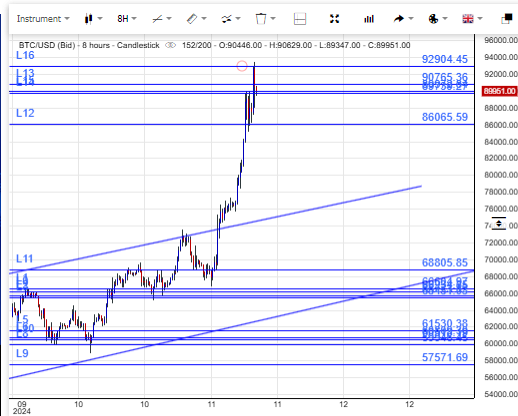
Task: Change language via the UK flag
Action: 472,19
